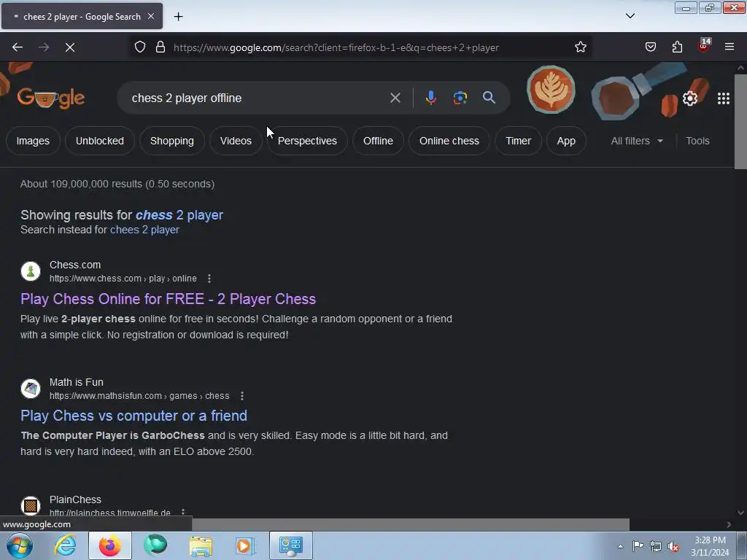Screen dimensions: 747x560
Task: Switch to the Images filter
Action: 33,141
